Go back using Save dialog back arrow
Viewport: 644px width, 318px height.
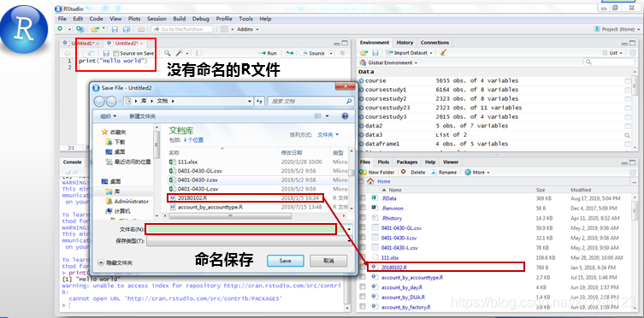coord(100,102)
